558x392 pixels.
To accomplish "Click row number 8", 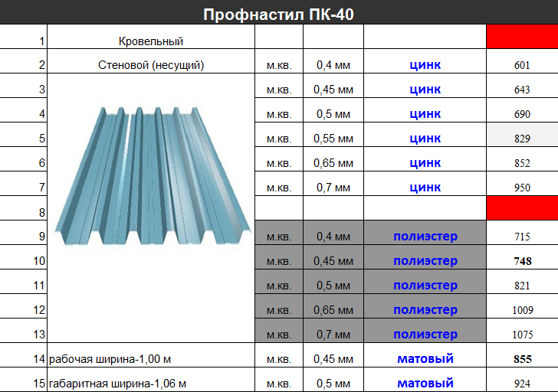I will click(x=41, y=213).
